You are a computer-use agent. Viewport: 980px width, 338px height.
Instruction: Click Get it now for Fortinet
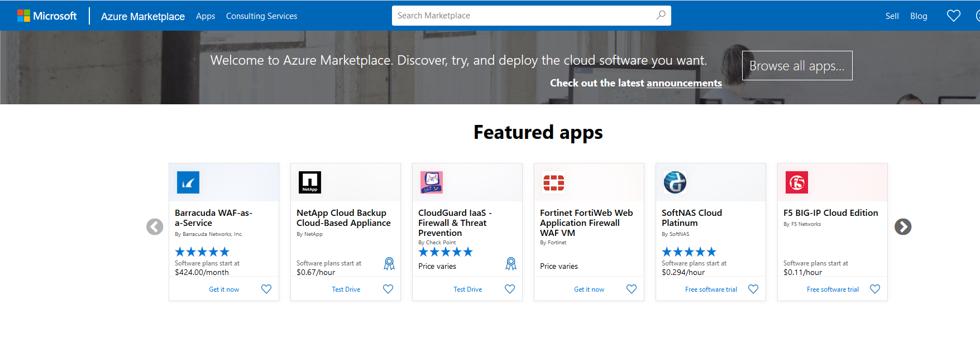pos(589,289)
